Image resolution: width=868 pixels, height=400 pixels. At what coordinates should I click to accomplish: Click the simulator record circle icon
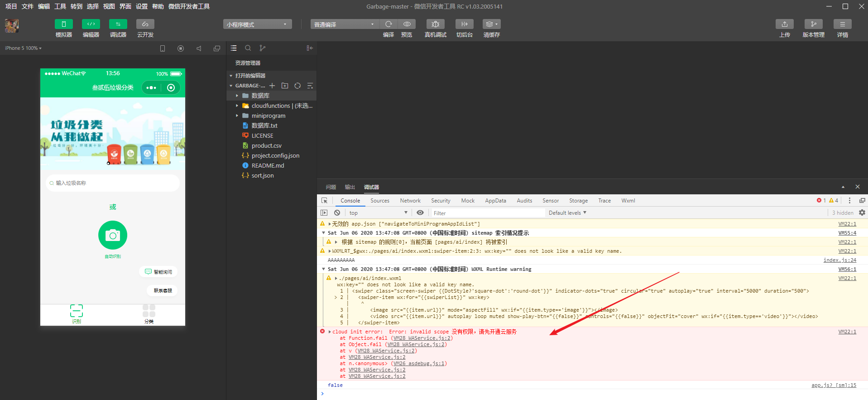[x=181, y=48]
